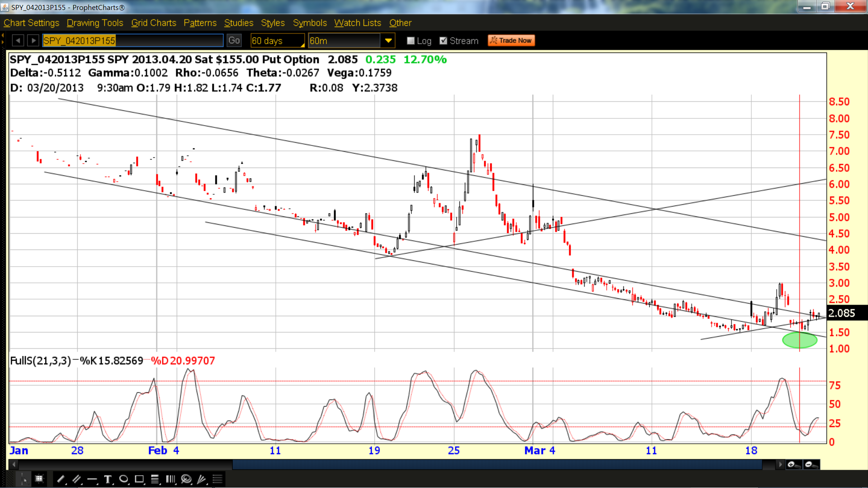Select the ellipse drawing tool
The height and width of the screenshot is (488, 868).
[123, 479]
